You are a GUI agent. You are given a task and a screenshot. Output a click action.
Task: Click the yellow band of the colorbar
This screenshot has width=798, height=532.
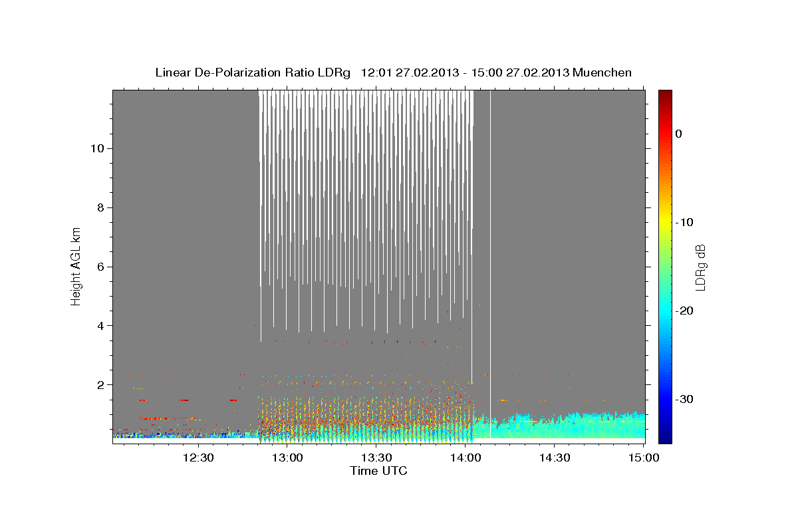tap(665, 218)
